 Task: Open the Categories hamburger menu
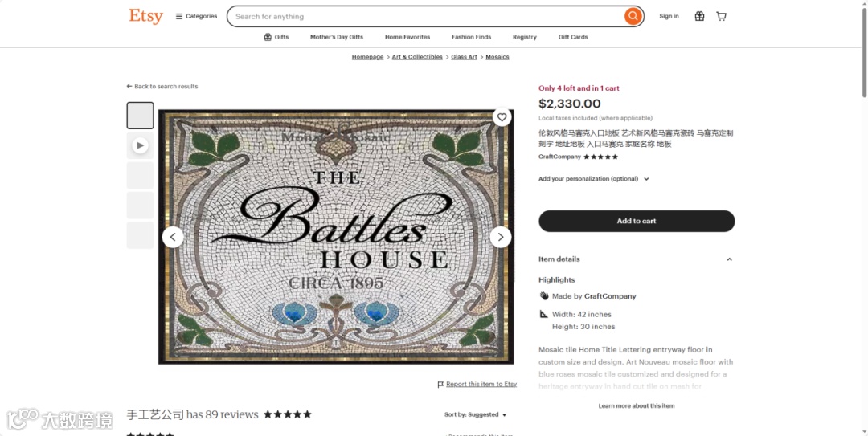pos(196,16)
